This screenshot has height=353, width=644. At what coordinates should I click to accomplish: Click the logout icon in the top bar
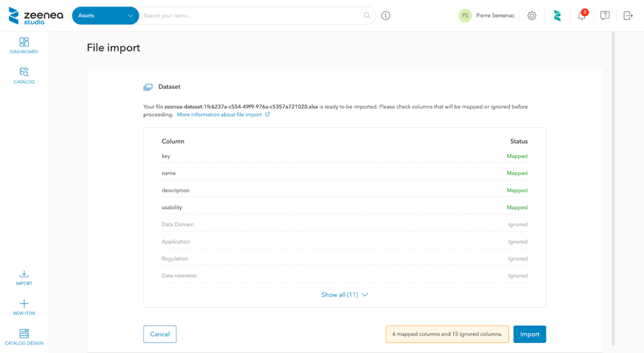[x=627, y=16]
